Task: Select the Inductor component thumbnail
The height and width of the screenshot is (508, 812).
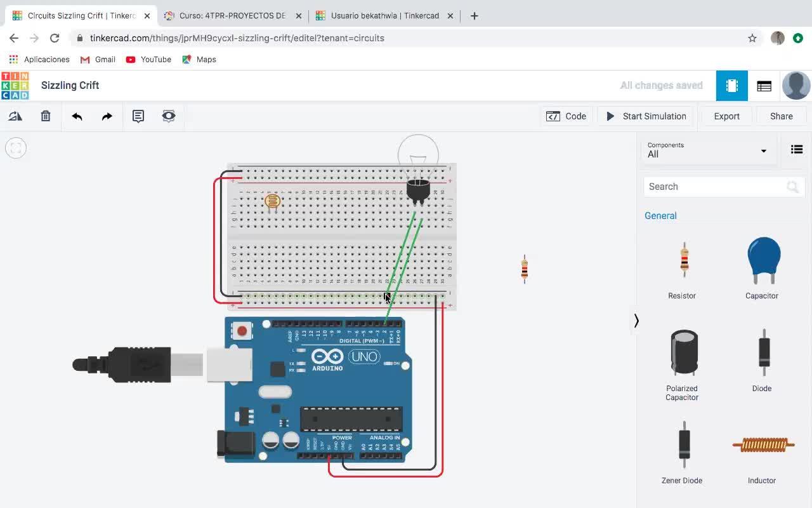Action: click(x=762, y=445)
